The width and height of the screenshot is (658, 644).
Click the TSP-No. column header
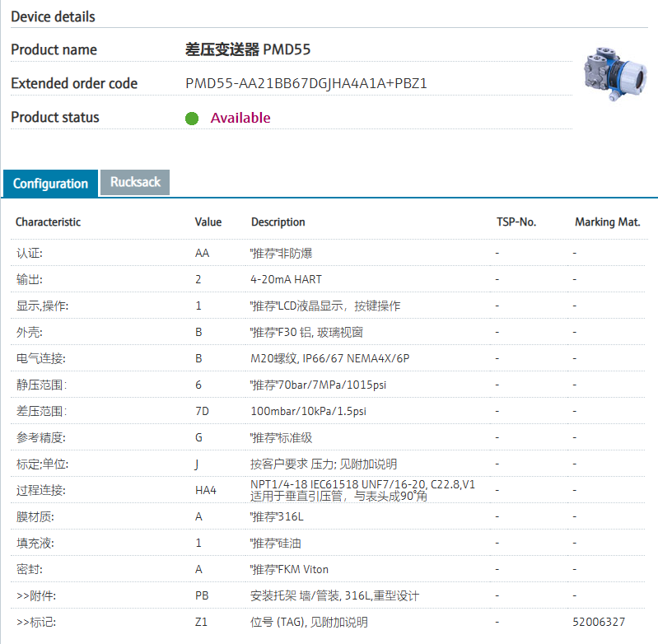pos(516,222)
